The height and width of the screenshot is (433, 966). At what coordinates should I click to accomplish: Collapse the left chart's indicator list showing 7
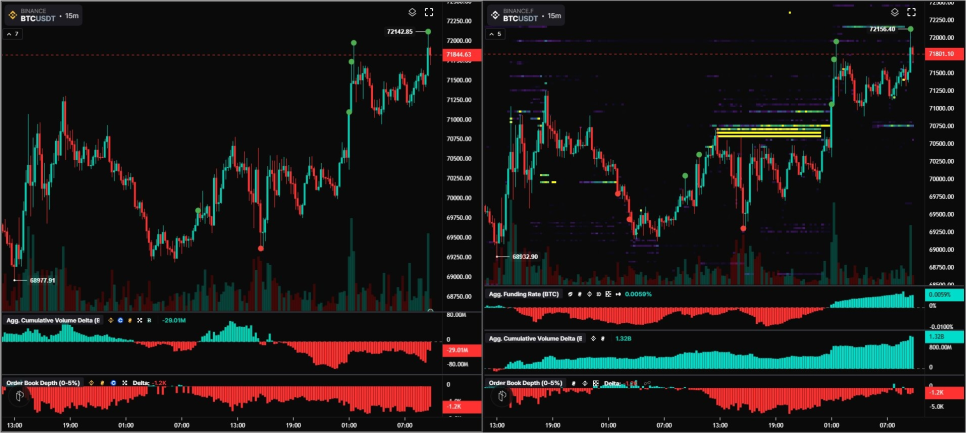pos(12,34)
